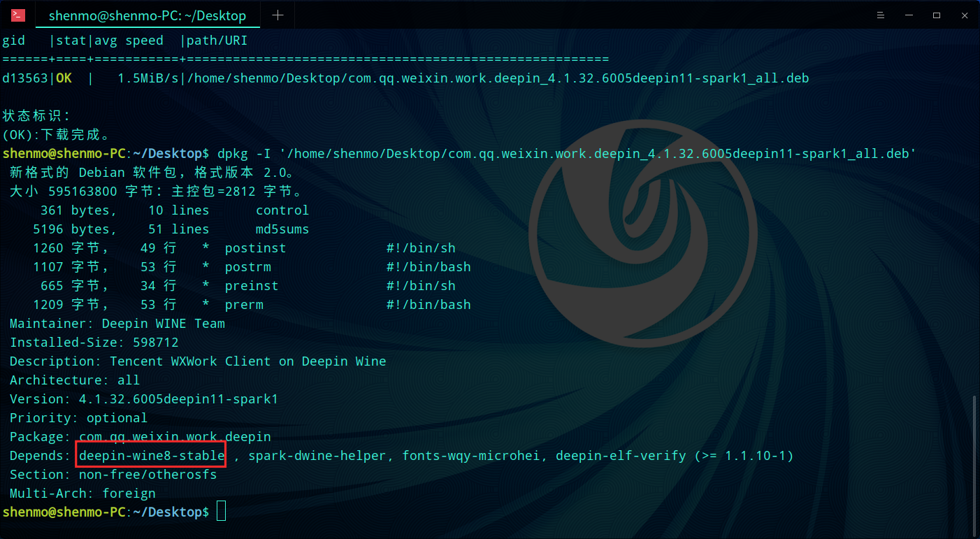Click the quoted .deb path in the dpkg command
This screenshot has width=980, height=539.
[598, 154]
